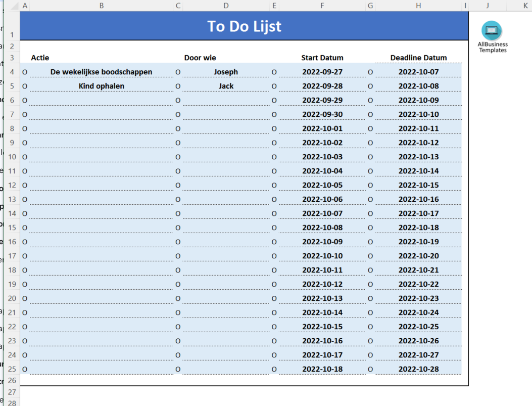Select column B header
Image resolution: width=532 pixels, height=406 pixels.
(102, 6)
